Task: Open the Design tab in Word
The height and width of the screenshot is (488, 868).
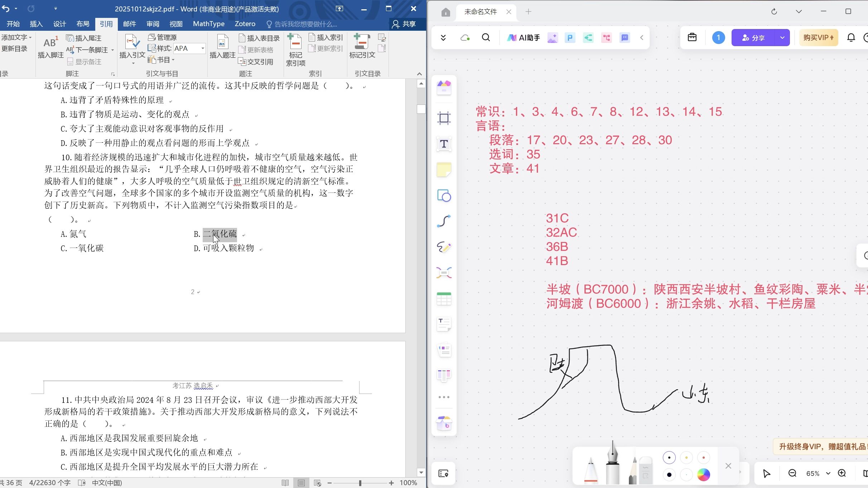Action: 59,24
